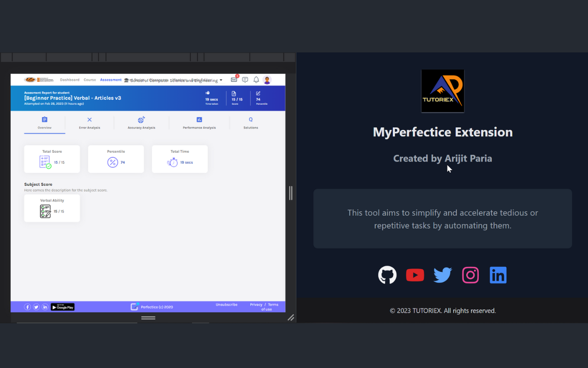The height and width of the screenshot is (368, 588).
Task: Select the Overview tab icon
Action: 44,120
